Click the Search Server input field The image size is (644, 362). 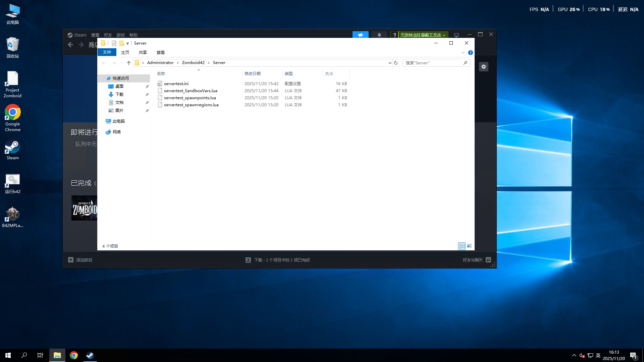point(433,63)
